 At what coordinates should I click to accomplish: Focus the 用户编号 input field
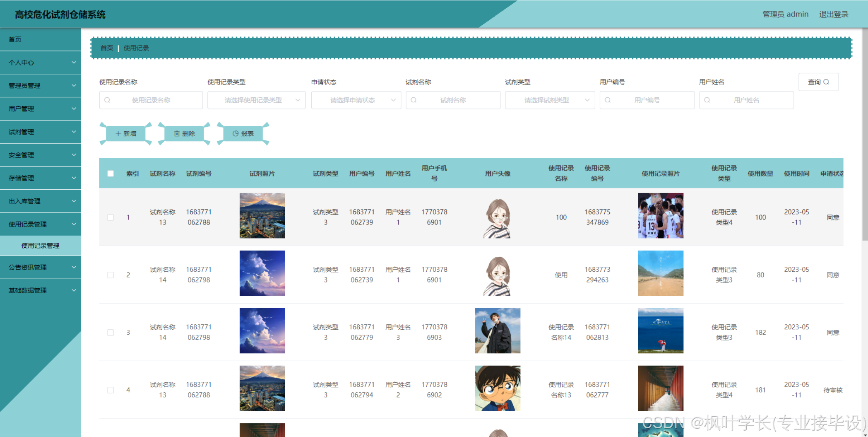tap(647, 100)
